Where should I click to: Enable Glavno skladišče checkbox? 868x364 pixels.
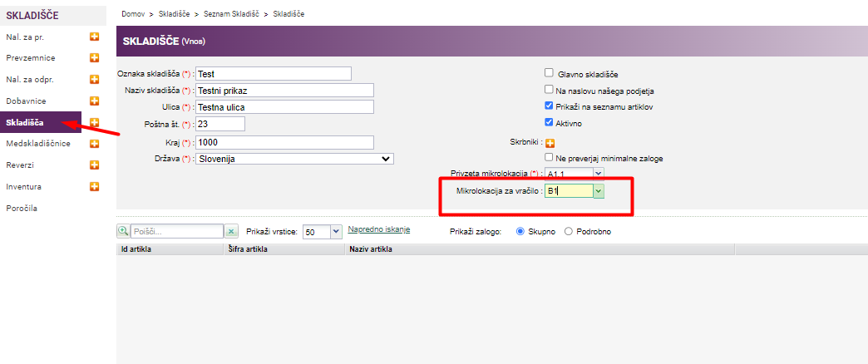[x=549, y=73]
